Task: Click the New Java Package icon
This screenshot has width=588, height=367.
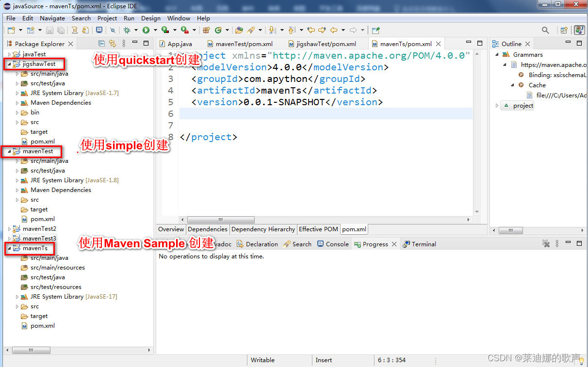Action: [x=206, y=30]
